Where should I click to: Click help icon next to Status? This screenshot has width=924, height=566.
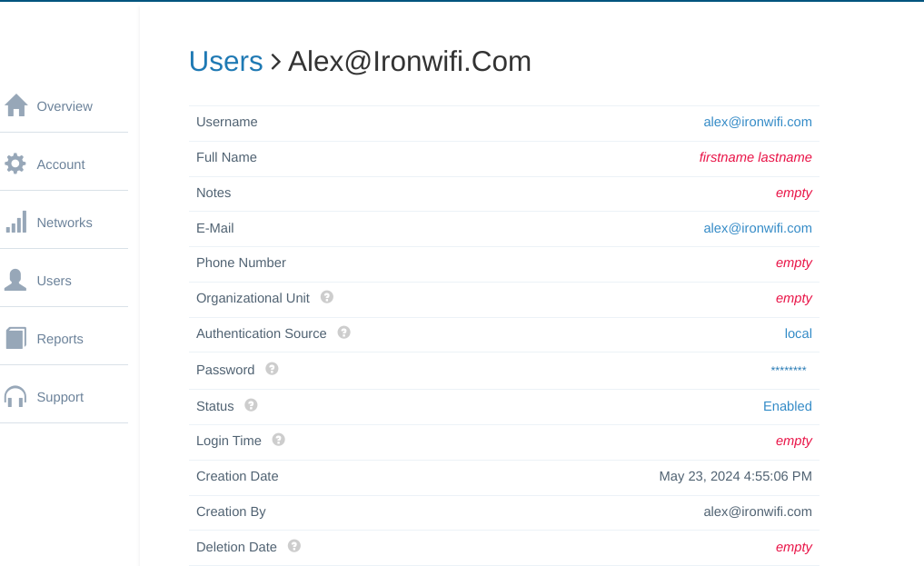tap(251, 405)
